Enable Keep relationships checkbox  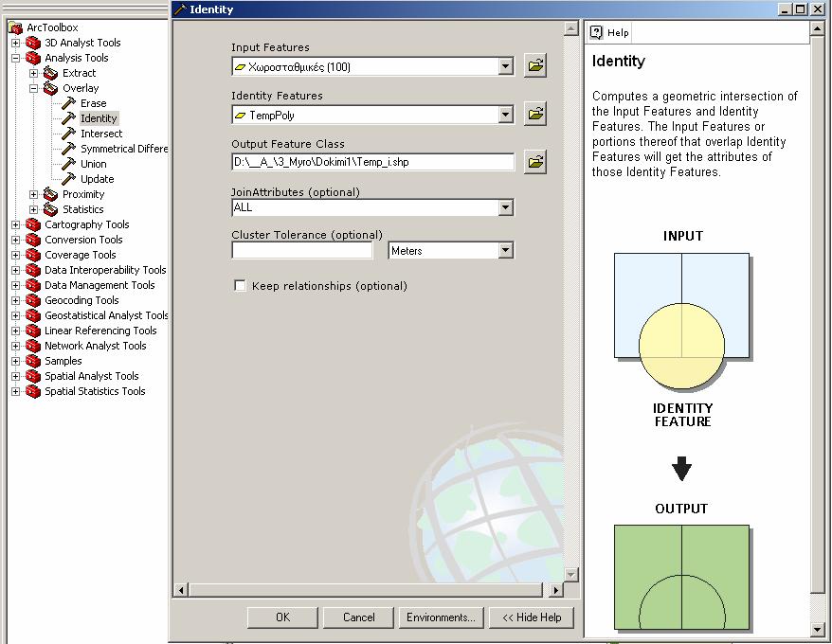241,286
